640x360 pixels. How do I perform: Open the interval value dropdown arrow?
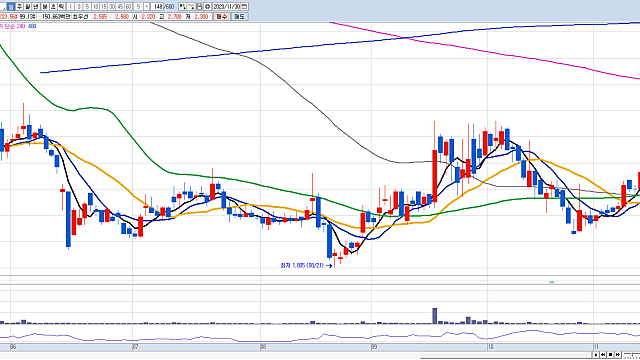(x=147, y=7)
